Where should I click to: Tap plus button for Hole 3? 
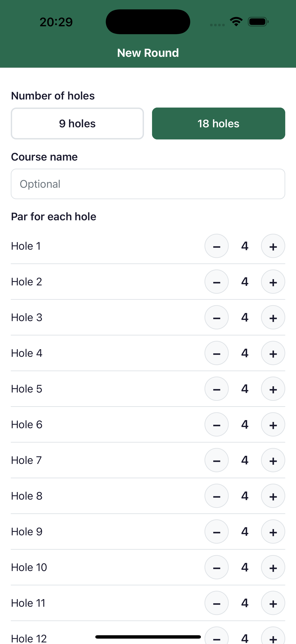273,318
